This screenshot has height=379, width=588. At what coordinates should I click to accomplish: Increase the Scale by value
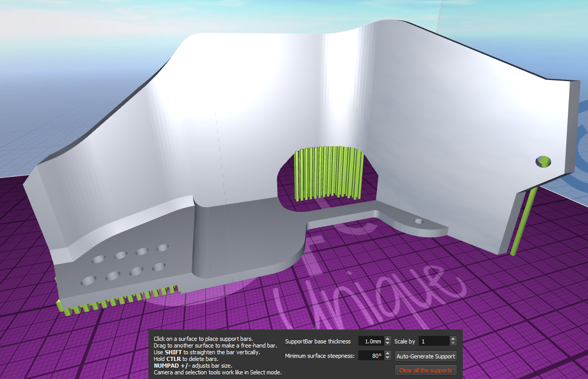pyautogui.click(x=452, y=339)
